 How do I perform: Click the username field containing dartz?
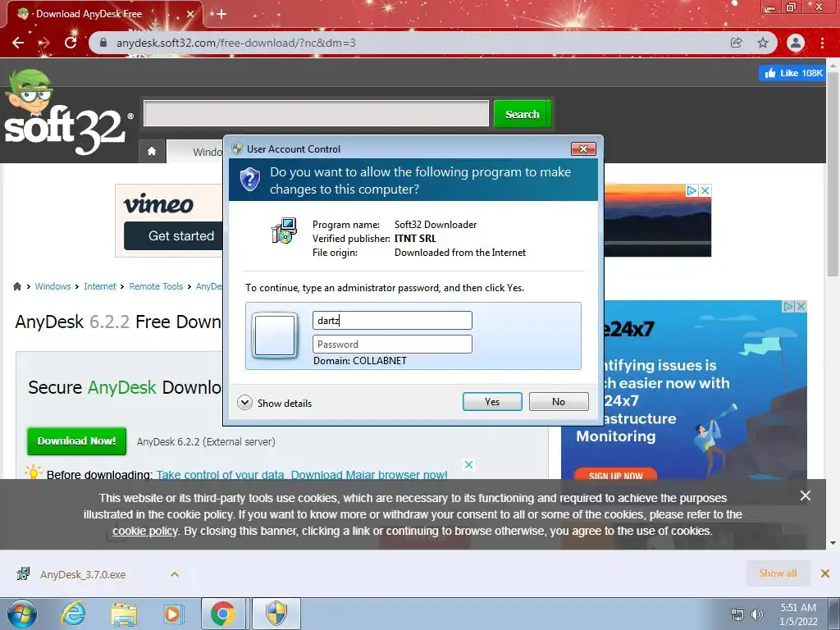click(x=392, y=321)
